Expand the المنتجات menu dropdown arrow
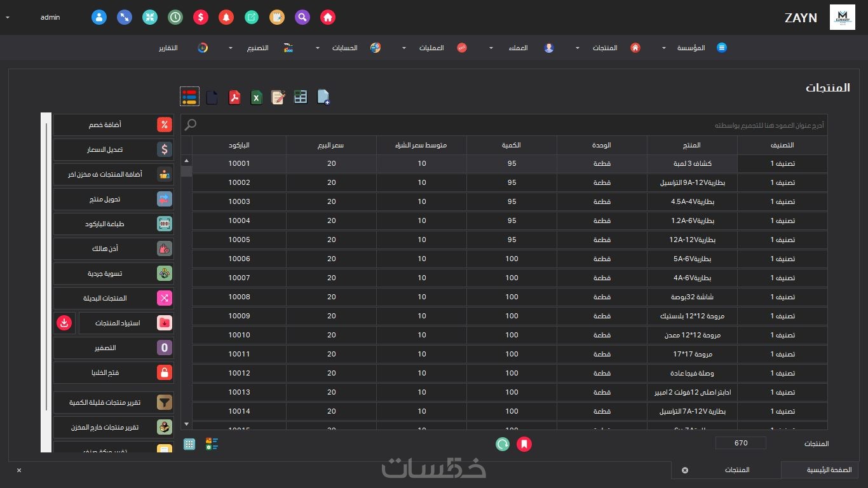The height and width of the screenshot is (488, 868). click(578, 48)
